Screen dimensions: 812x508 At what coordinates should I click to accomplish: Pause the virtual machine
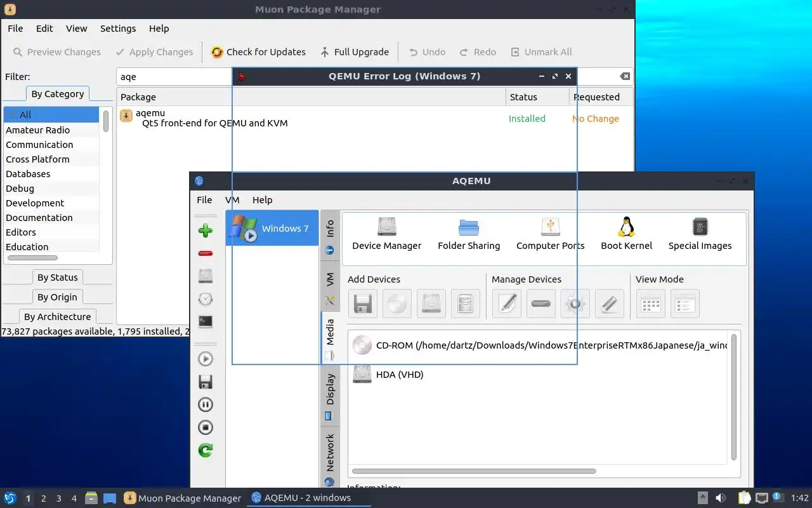coord(205,404)
